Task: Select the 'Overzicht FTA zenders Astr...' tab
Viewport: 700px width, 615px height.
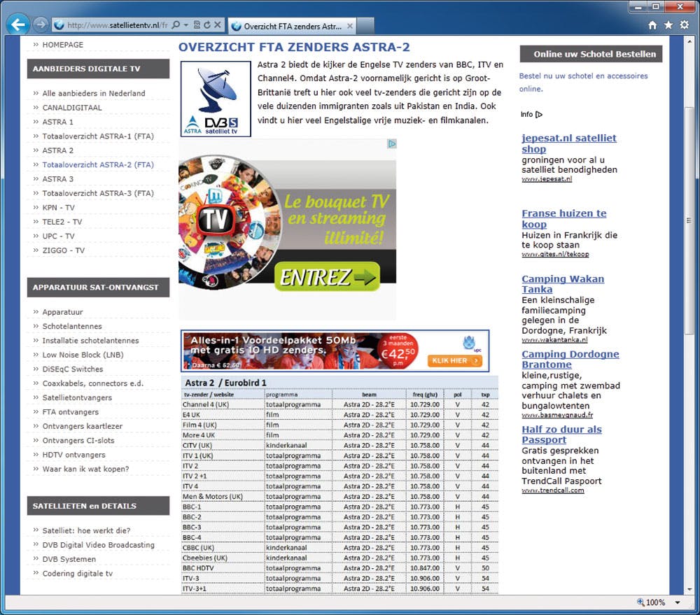Action: click(x=293, y=27)
